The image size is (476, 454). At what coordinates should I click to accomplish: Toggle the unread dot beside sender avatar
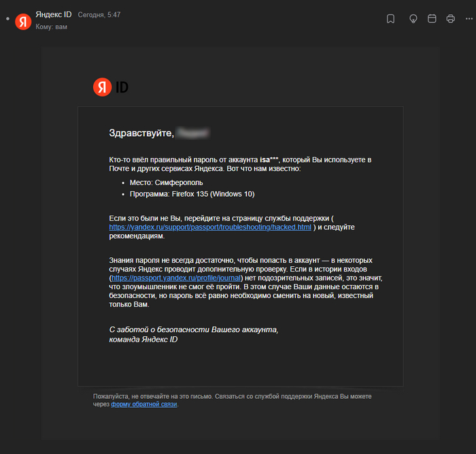click(7, 19)
